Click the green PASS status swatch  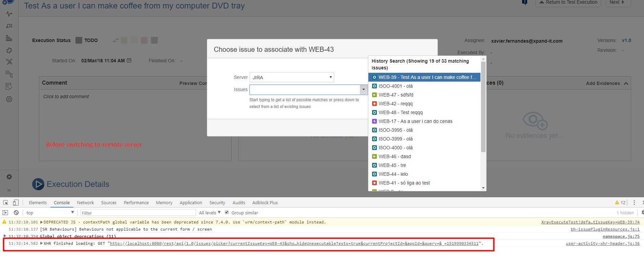[124, 40]
